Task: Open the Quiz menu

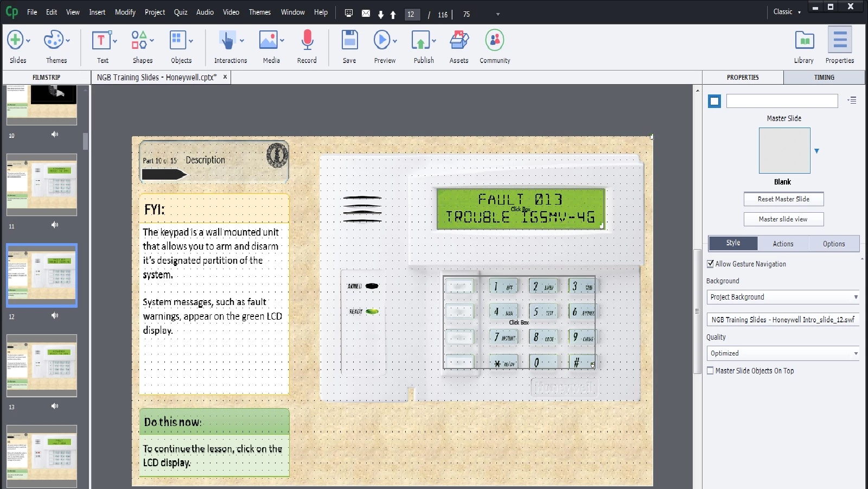Action: 181,12
